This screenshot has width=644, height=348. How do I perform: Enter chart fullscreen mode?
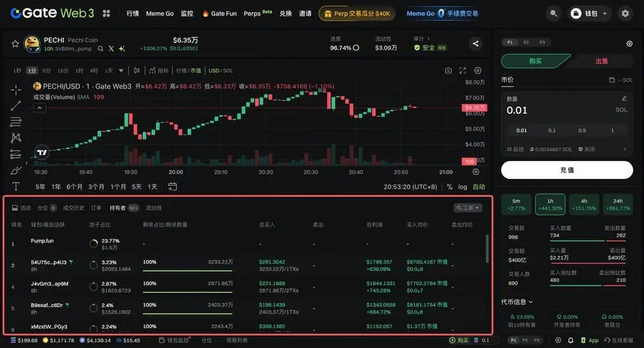coord(463,70)
